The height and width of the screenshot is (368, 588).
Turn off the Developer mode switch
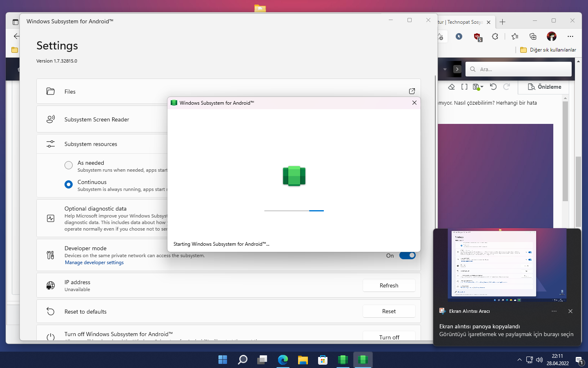click(x=407, y=256)
